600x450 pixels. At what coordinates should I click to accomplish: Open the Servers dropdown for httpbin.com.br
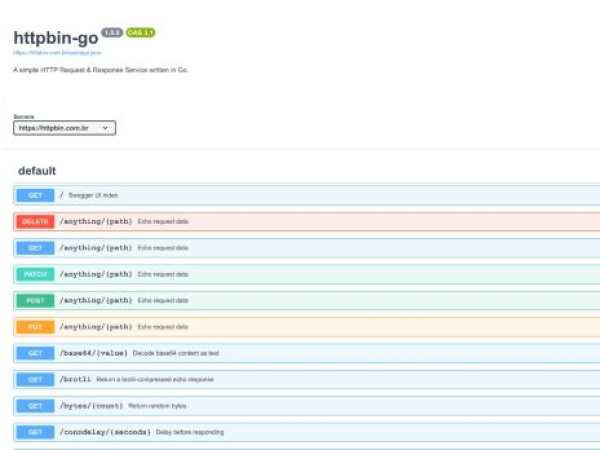(x=64, y=128)
